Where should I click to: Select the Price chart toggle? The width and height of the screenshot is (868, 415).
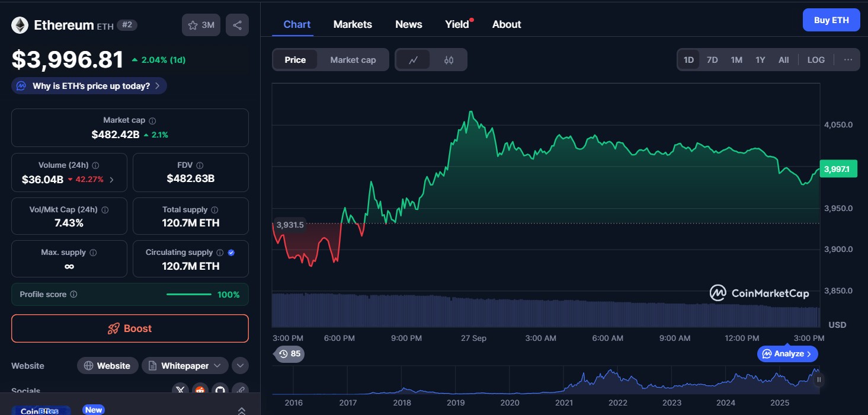coord(295,60)
